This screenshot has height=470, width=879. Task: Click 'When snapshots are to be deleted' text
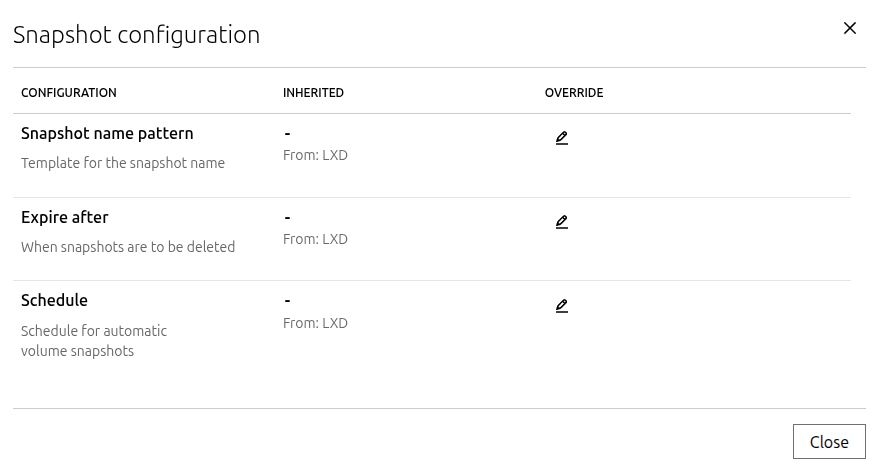coord(128,247)
